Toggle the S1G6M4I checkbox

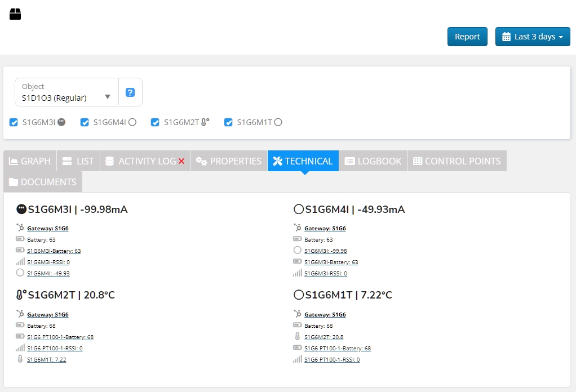85,122
